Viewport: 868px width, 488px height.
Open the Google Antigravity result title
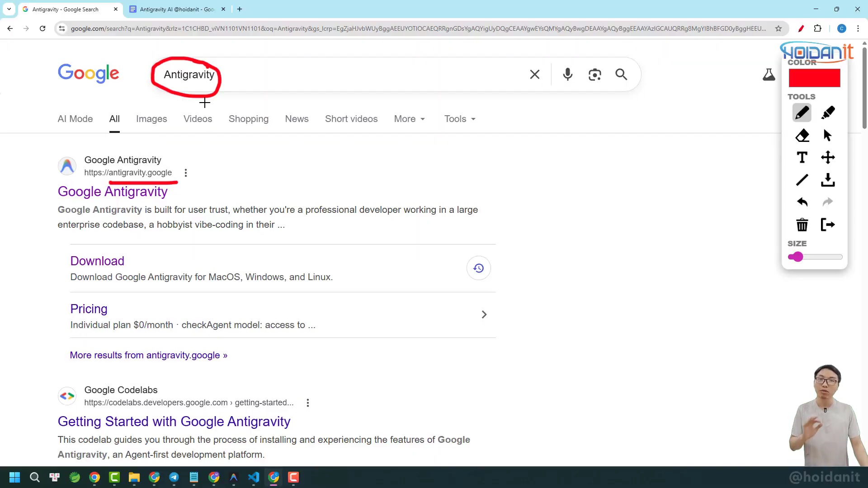113,192
